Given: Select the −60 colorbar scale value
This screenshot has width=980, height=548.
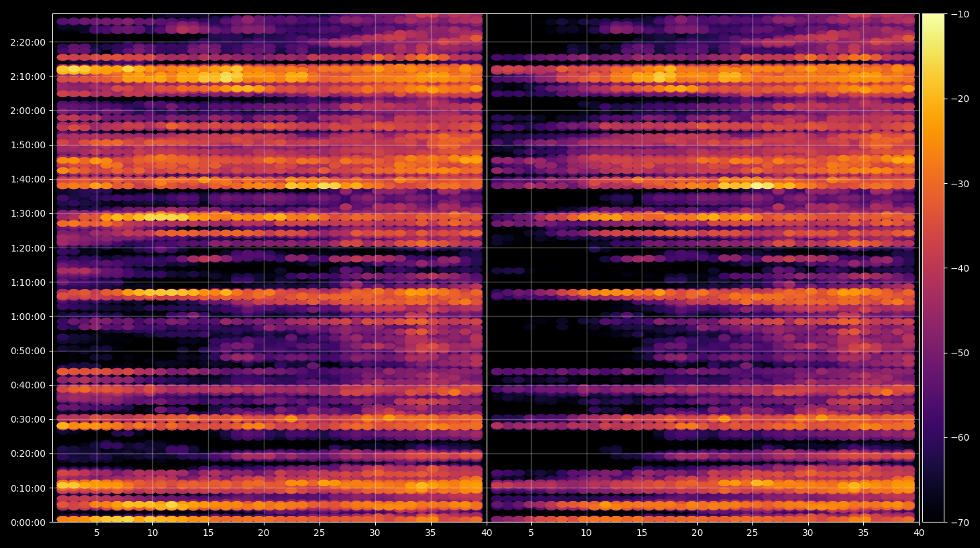Looking at the screenshot, I should click(960, 437).
